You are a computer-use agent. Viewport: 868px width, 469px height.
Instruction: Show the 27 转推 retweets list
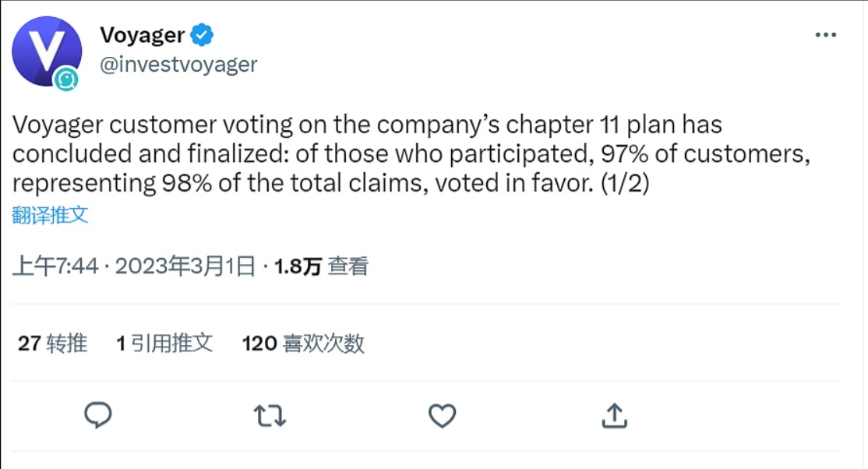tap(52, 343)
